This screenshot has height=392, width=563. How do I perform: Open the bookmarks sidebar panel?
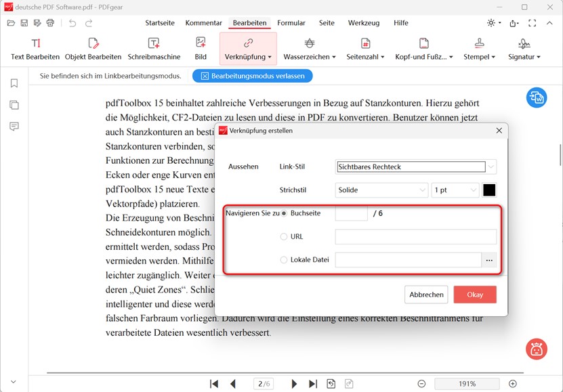click(x=14, y=83)
